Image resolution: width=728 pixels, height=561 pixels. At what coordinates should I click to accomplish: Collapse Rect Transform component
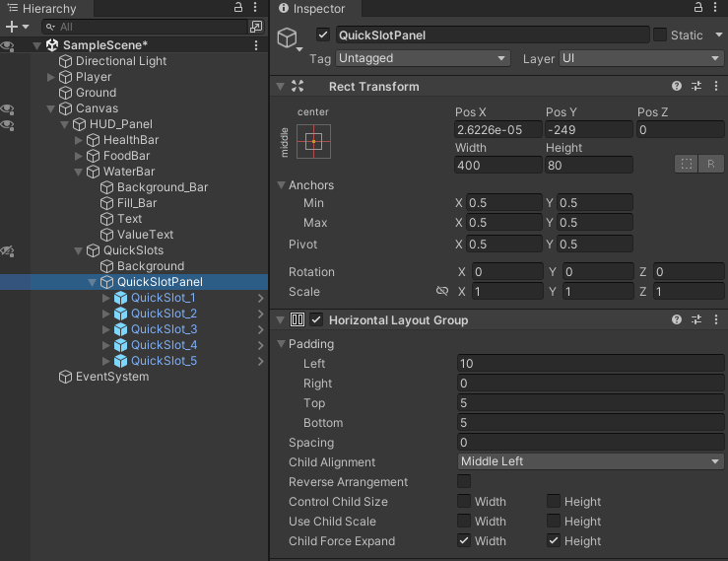280,86
